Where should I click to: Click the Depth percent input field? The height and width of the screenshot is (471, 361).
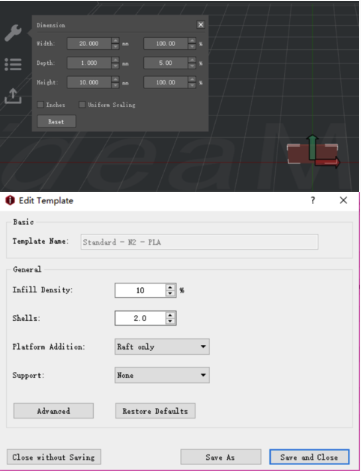coord(166,63)
